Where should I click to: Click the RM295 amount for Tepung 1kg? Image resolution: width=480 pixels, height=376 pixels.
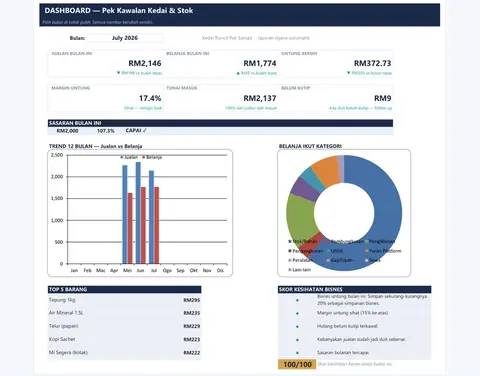(x=192, y=300)
